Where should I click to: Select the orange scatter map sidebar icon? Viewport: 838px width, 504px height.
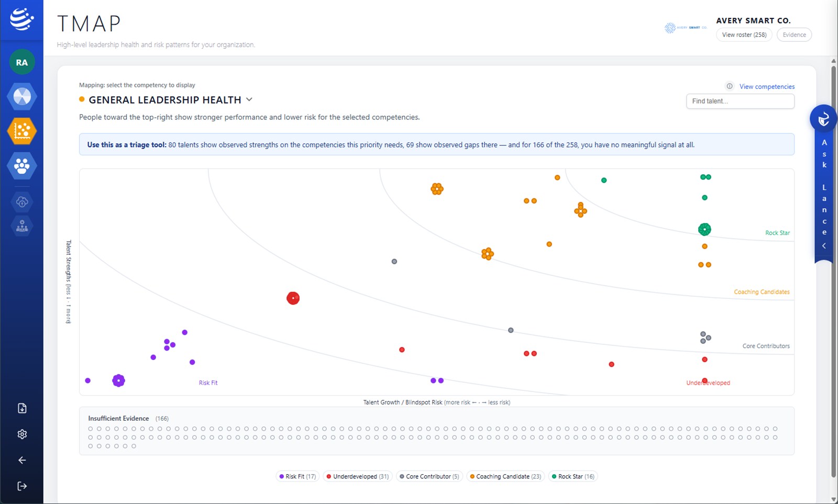point(21,131)
